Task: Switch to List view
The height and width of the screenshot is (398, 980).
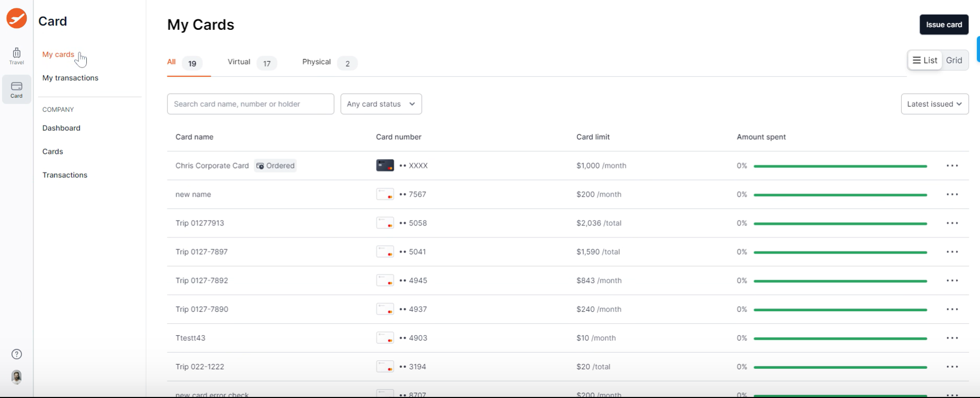Action: point(925,60)
